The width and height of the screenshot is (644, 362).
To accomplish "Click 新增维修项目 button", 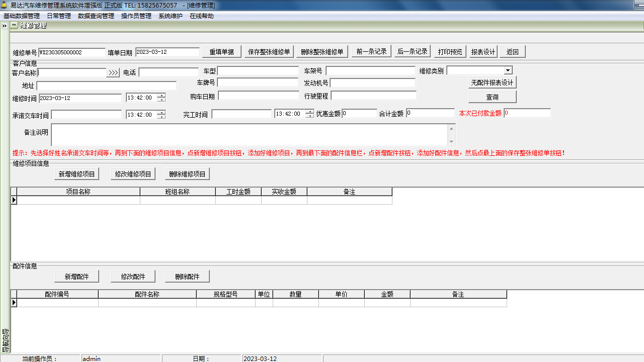I will (x=77, y=174).
